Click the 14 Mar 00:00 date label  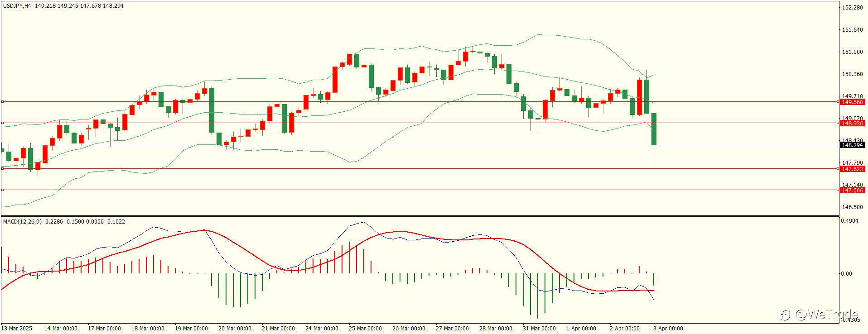[x=61, y=329]
